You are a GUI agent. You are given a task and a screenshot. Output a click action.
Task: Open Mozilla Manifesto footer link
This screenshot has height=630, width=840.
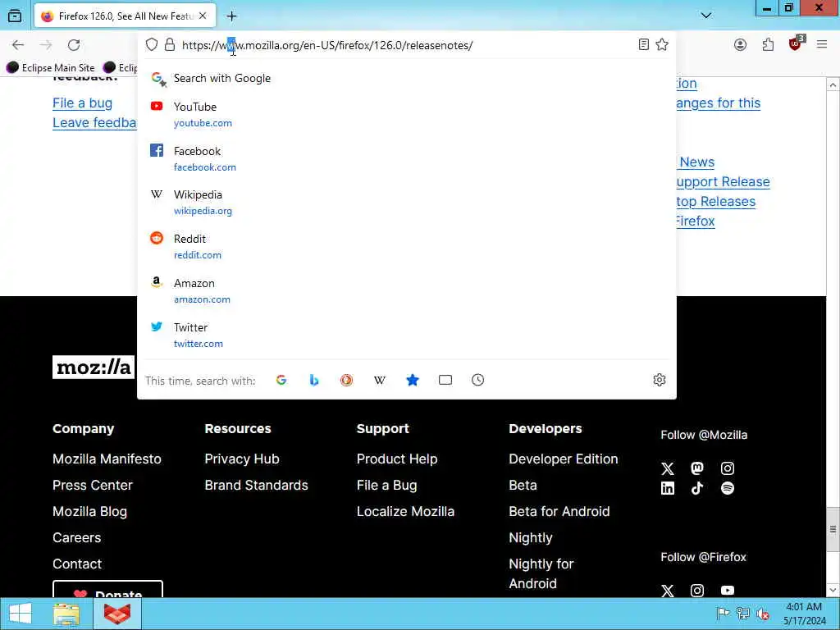(107, 459)
